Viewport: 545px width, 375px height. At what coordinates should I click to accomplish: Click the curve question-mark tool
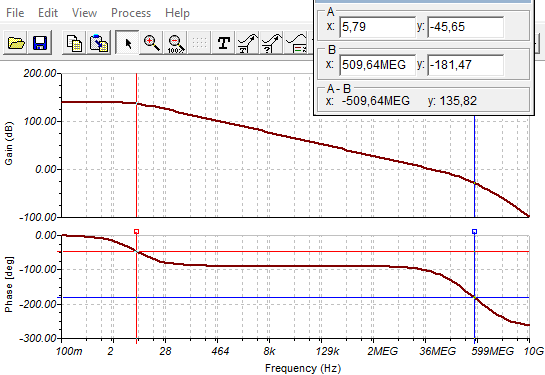click(271, 43)
